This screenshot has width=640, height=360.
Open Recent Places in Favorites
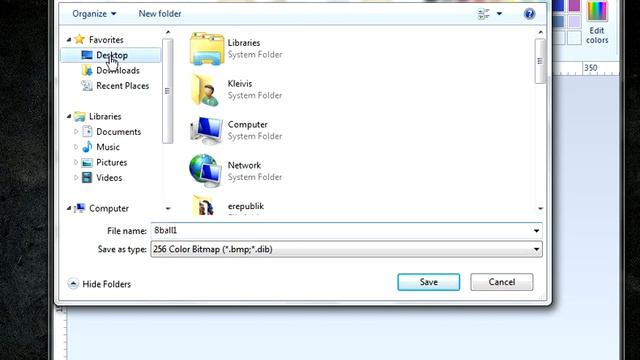point(122,86)
